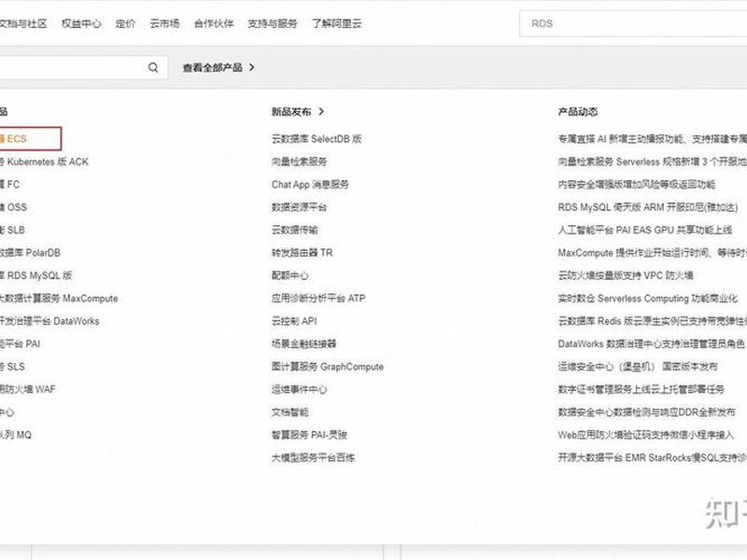Screen dimensions: 747x560
Task: Open Kubernetes 版 ACK product
Action: (x=44, y=161)
